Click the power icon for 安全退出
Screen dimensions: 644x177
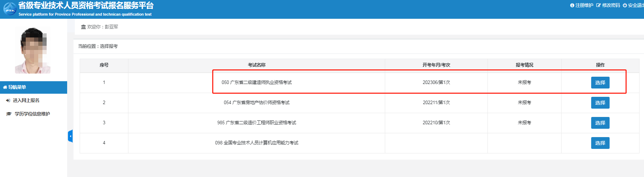point(625,5)
